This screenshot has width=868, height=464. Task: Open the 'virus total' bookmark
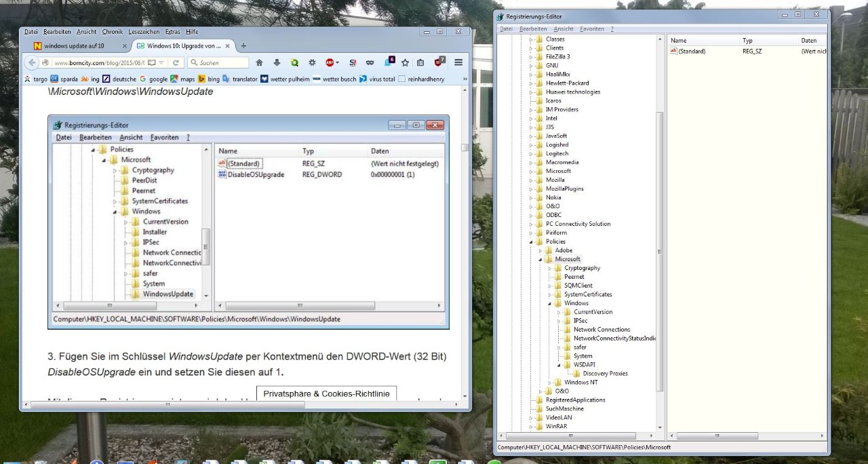pos(377,79)
